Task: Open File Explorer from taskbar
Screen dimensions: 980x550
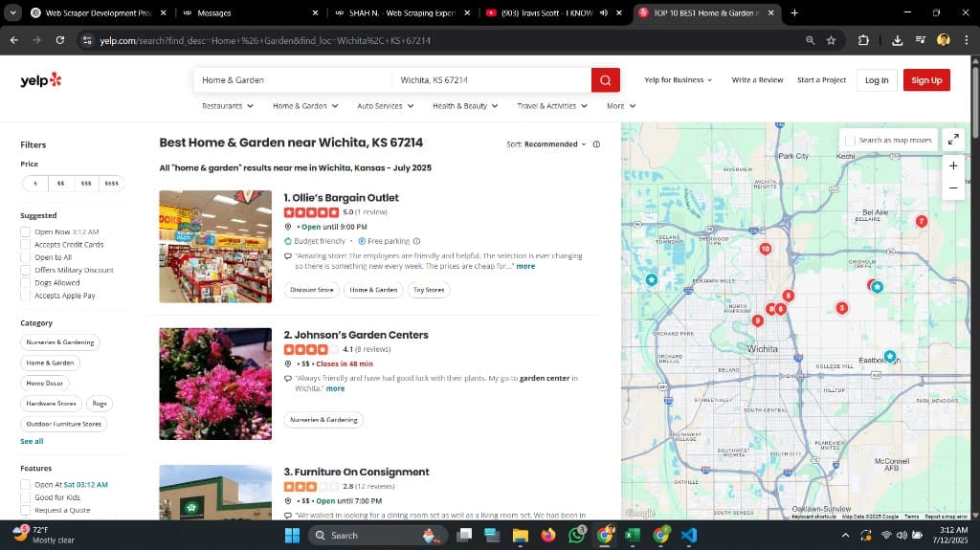Action: point(520,536)
